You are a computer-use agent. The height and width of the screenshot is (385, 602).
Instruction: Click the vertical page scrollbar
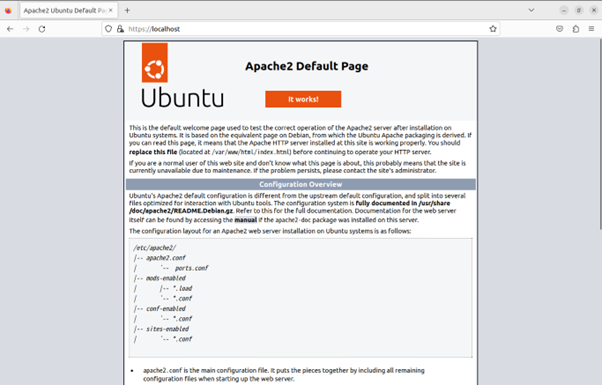tap(600, 134)
